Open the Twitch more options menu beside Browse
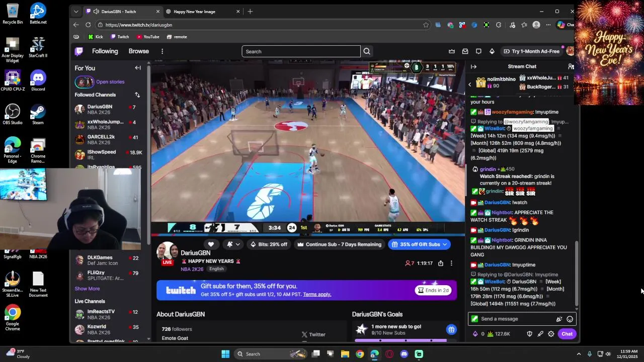This screenshot has height=362, width=644. click(x=162, y=51)
